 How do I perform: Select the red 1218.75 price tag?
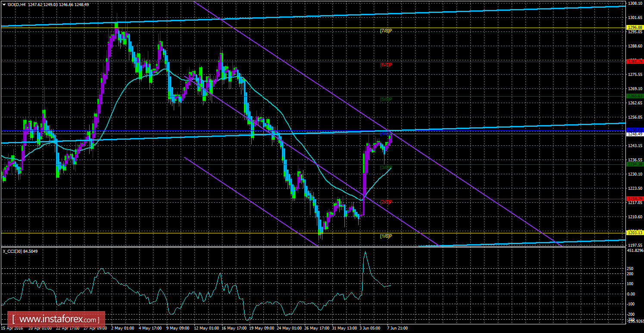coord(635,198)
